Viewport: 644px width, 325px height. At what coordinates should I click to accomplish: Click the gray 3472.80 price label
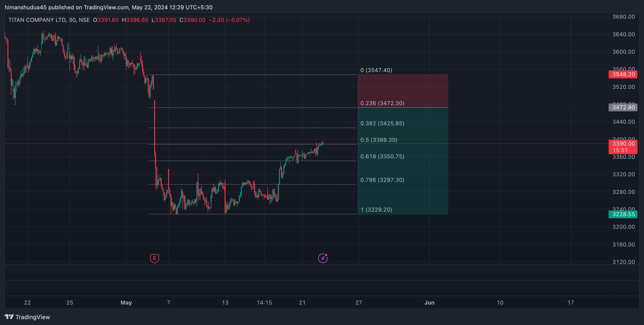(623, 107)
